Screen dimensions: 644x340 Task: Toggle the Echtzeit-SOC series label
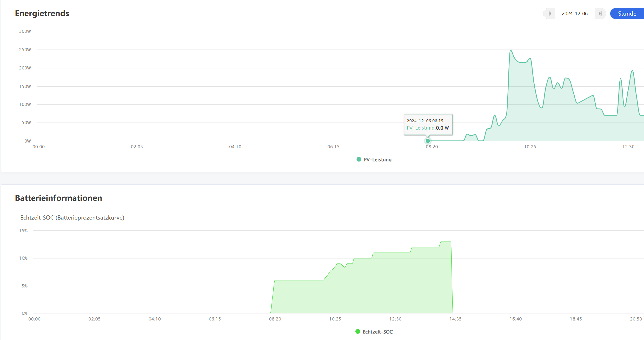[377, 332]
